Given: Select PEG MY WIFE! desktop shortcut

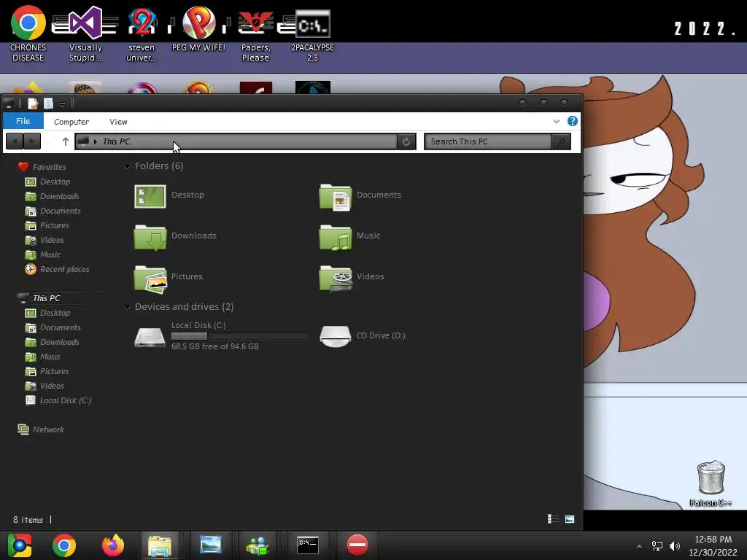Looking at the screenshot, I should pos(198,29).
